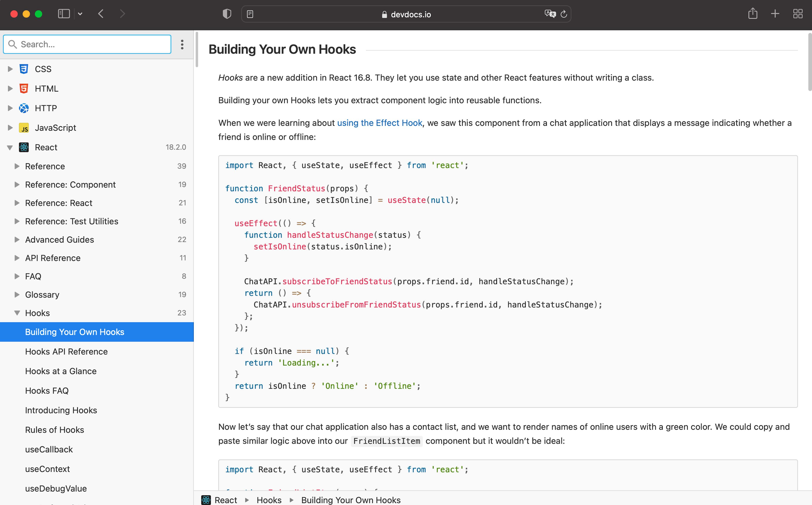Click the magnifier icon in search box
This screenshot has width=812, height=505.
click(x=13, y=44)
